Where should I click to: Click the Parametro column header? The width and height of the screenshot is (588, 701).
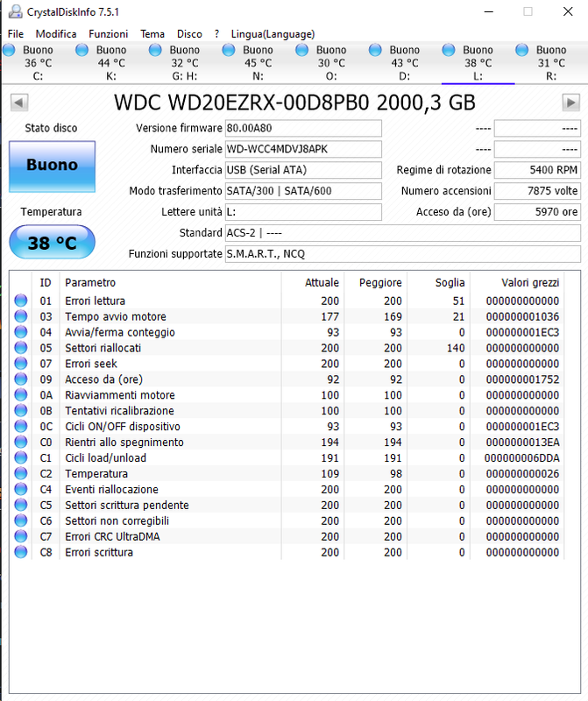click(x=170, y=282)
